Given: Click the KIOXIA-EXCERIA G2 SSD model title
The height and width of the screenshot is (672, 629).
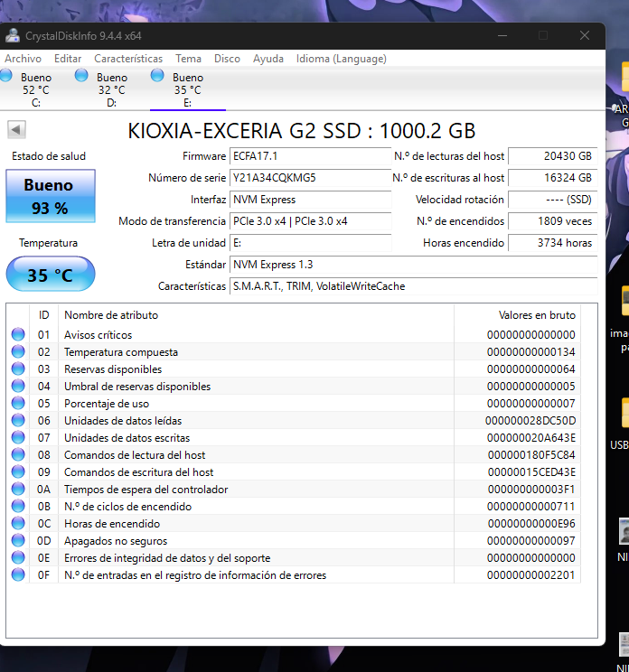Looking at the screenshot, I should [x=302, y=131].
